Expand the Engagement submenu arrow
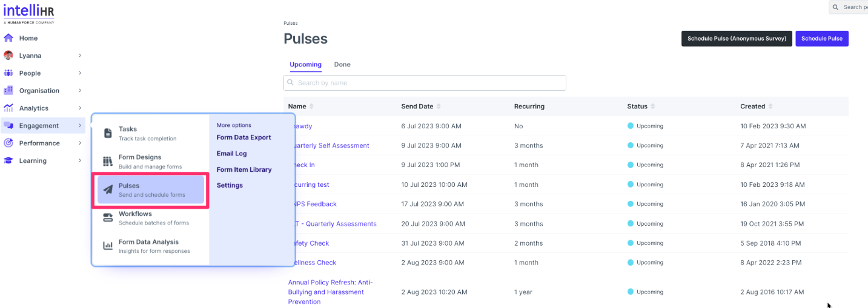The image size is (868, 308). tap(80, 126)
